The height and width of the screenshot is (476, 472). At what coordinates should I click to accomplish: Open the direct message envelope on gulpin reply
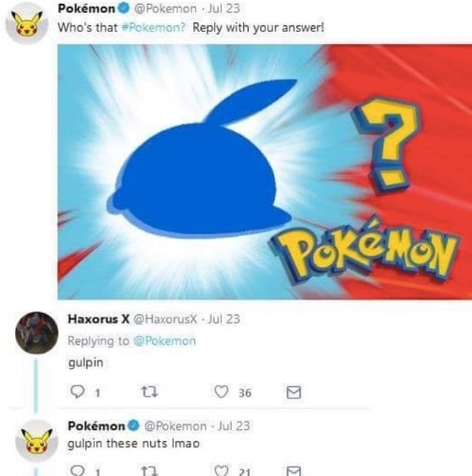[294, 392]
